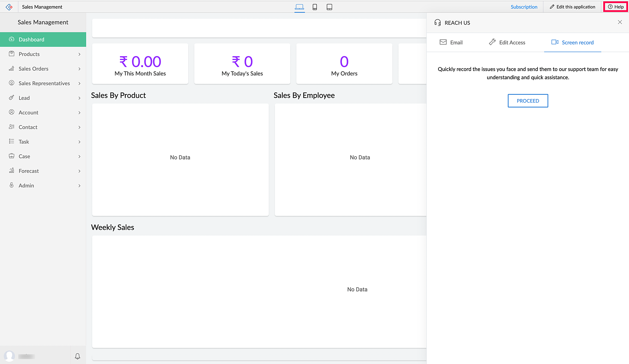The image size is (629, 364).
Task: Close the Reach Us panel
Action: point(620,22)
